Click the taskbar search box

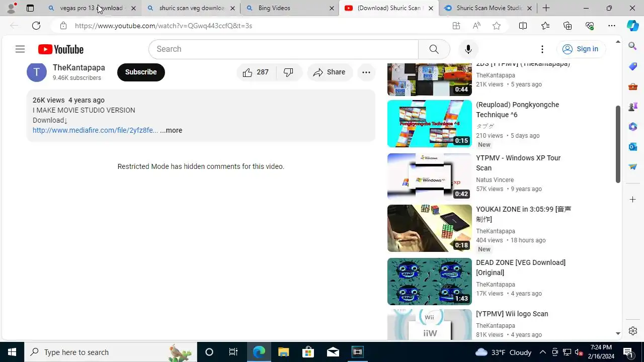tap(110, 352)
